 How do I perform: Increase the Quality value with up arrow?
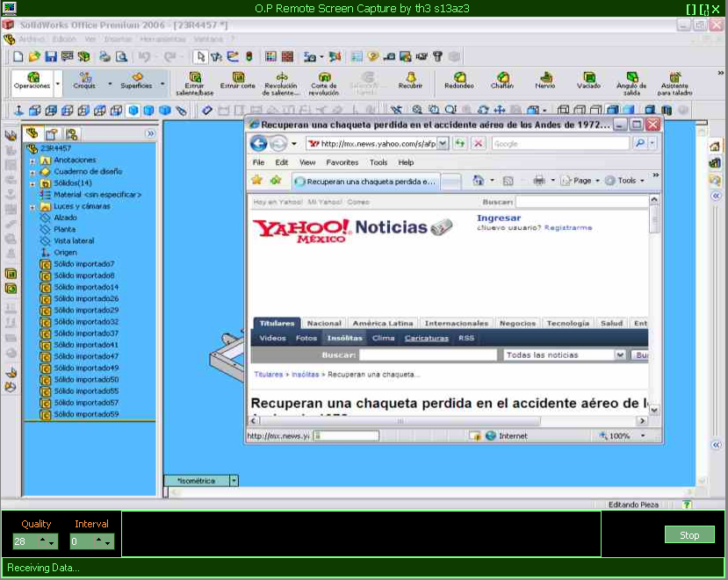43,539
